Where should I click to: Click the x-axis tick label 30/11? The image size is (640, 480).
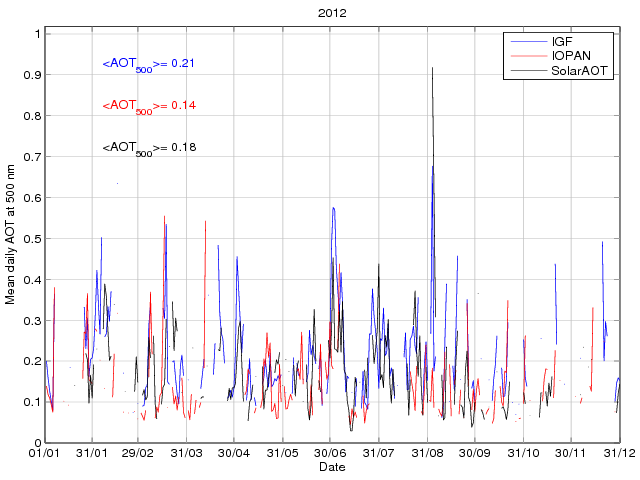point(571,453)
